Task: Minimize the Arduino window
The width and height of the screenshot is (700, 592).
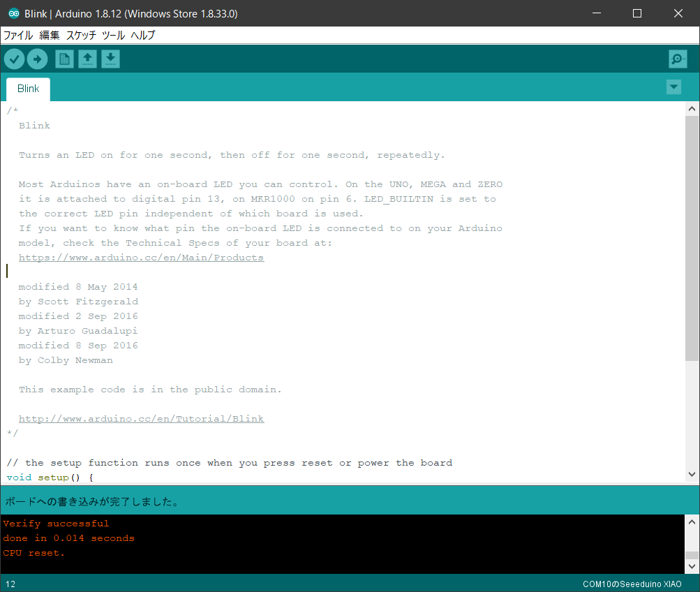Action: [597, 13]
